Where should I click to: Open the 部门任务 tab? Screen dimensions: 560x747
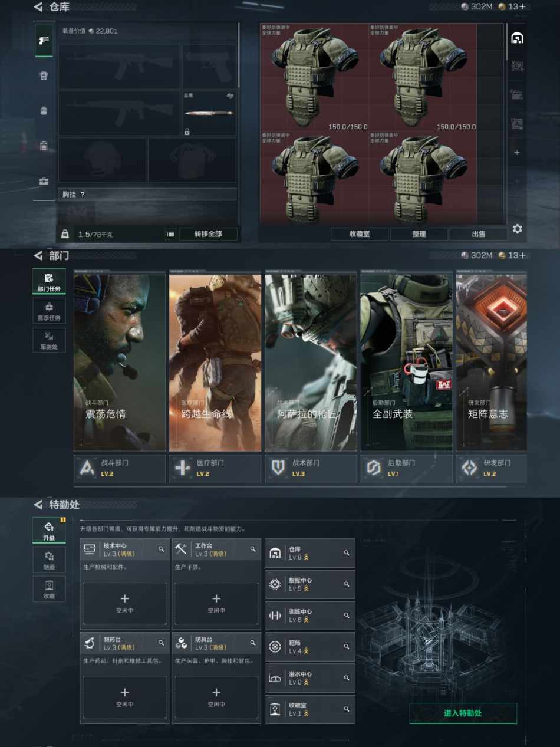pyautogui.click(x=49, y=281)
